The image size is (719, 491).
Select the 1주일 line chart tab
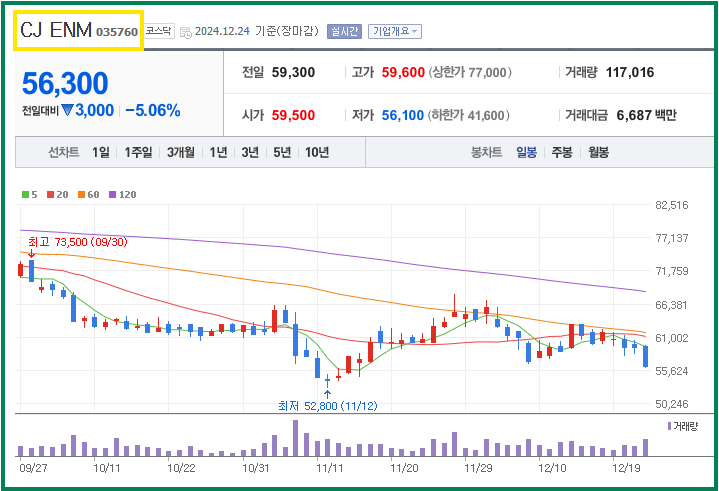click(138, 152)
